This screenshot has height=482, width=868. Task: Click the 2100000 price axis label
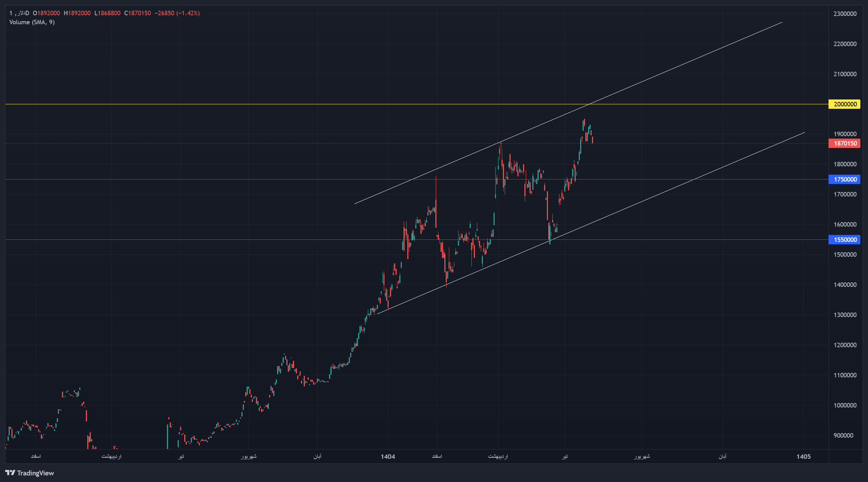[845, 74]
